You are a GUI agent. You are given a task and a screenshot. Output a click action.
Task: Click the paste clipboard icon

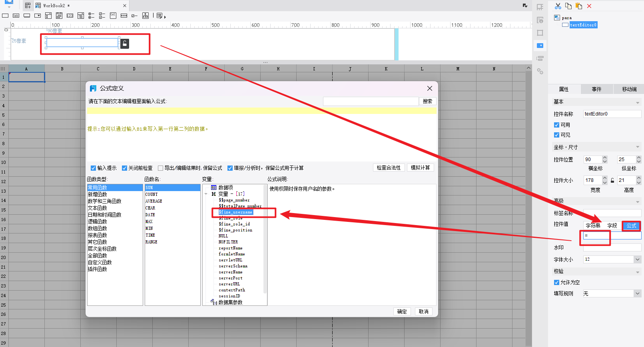579,6
